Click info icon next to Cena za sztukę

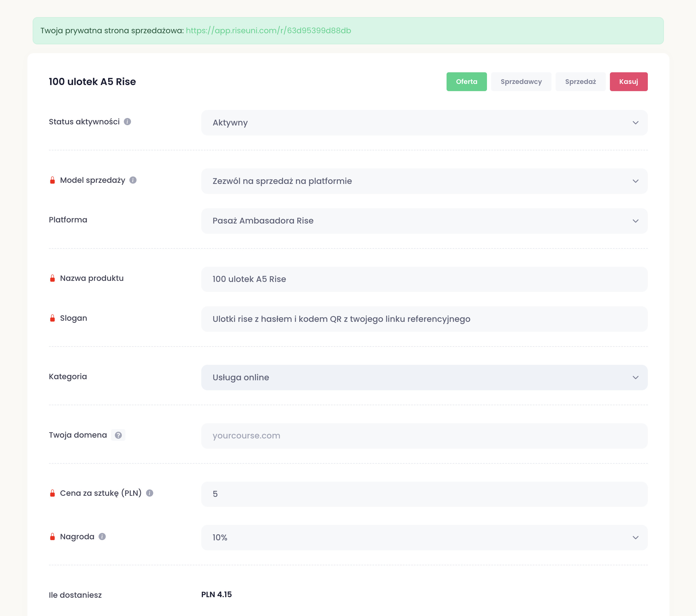pos(149,493)
